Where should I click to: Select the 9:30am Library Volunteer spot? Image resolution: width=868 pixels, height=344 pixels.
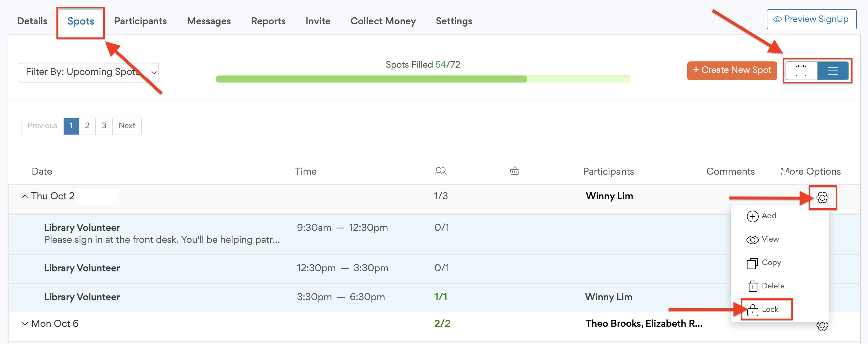coord(434,234)
